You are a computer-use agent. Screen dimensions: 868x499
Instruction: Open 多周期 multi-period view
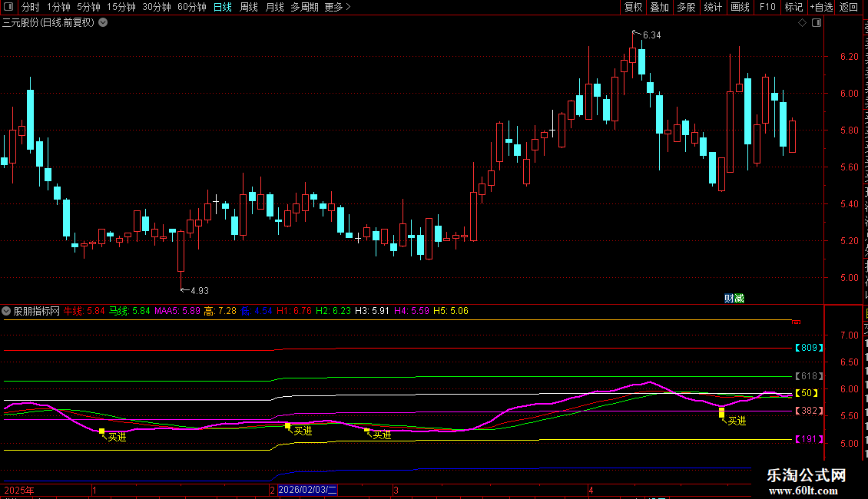(x=304, y=7)
